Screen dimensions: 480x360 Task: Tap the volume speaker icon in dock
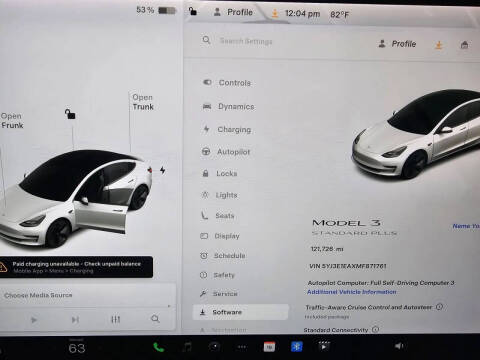399,346
